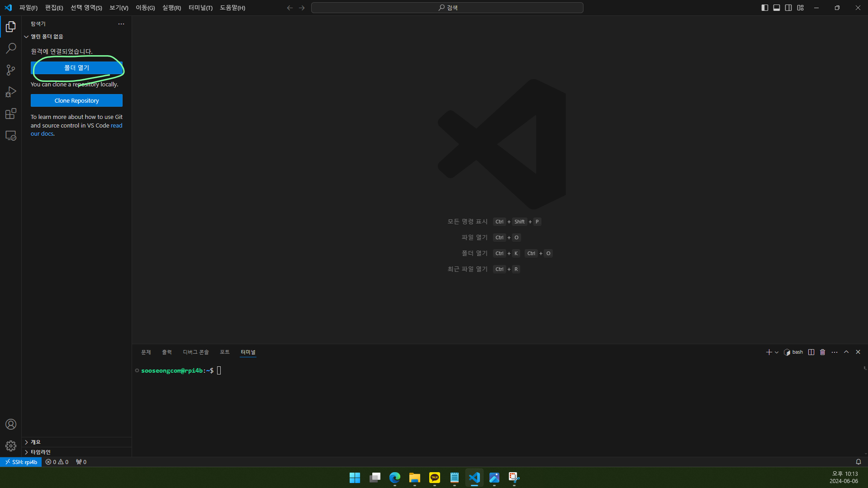Open the 보기(V) menu
868x488 pixels.
coord(119,8)
